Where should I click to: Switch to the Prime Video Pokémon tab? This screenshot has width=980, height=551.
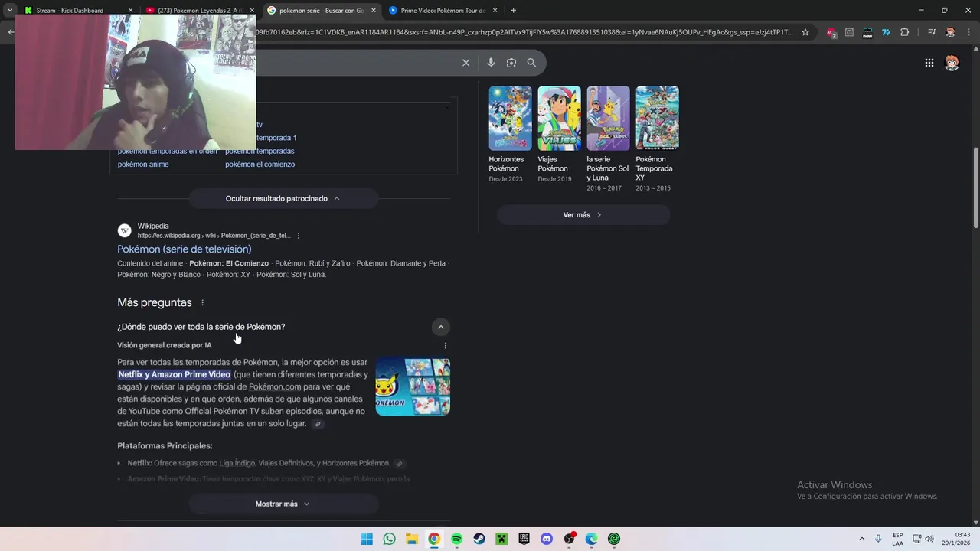(443, 11)
